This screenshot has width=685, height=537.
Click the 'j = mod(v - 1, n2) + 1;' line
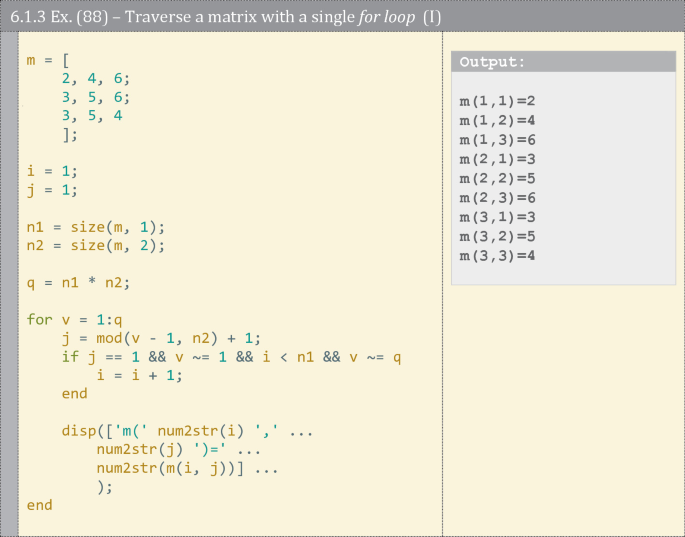point(161,338)
